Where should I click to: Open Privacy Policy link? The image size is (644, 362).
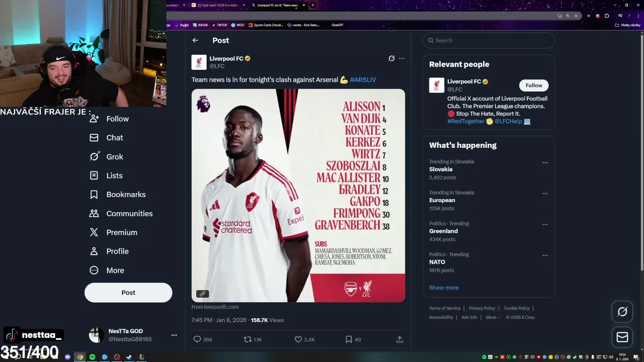482,308
